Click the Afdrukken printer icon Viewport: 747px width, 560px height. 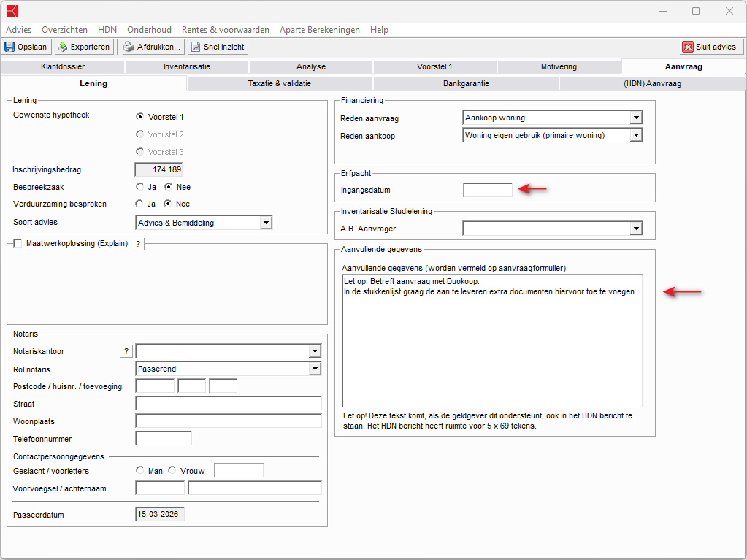pos(129,47)
